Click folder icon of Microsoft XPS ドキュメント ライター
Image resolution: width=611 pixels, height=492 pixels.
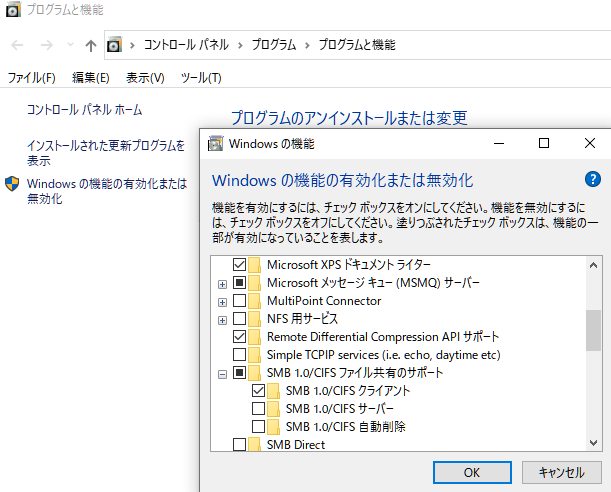pyautogui.click(x=254, y=265)
